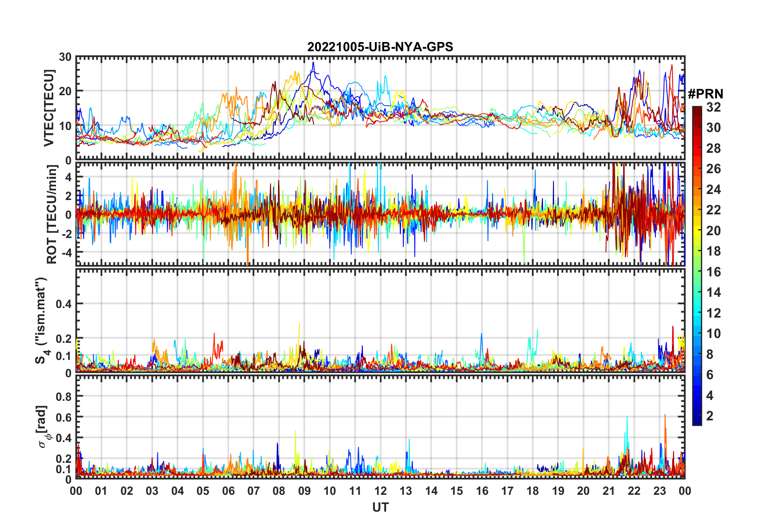The height and width of the screenshot is (532, 761).
Task: Click the ROT [TECU/min] axis label
Action: coord(52,214)
